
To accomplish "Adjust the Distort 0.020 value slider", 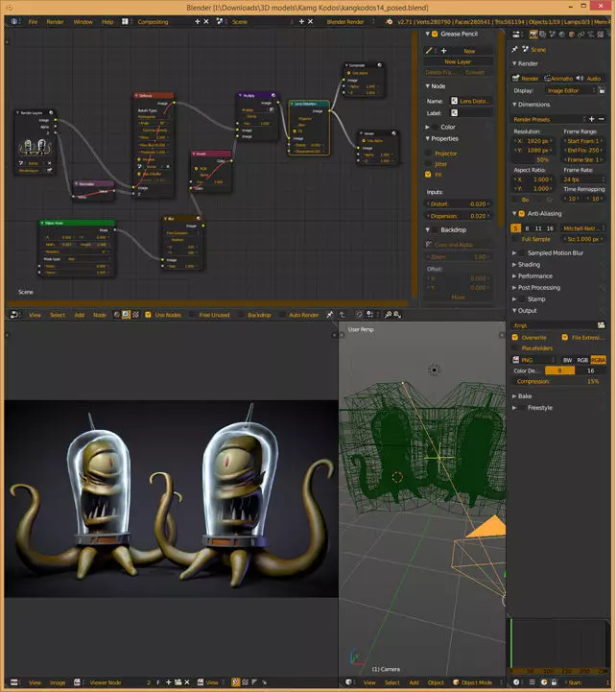I will 458,203.
